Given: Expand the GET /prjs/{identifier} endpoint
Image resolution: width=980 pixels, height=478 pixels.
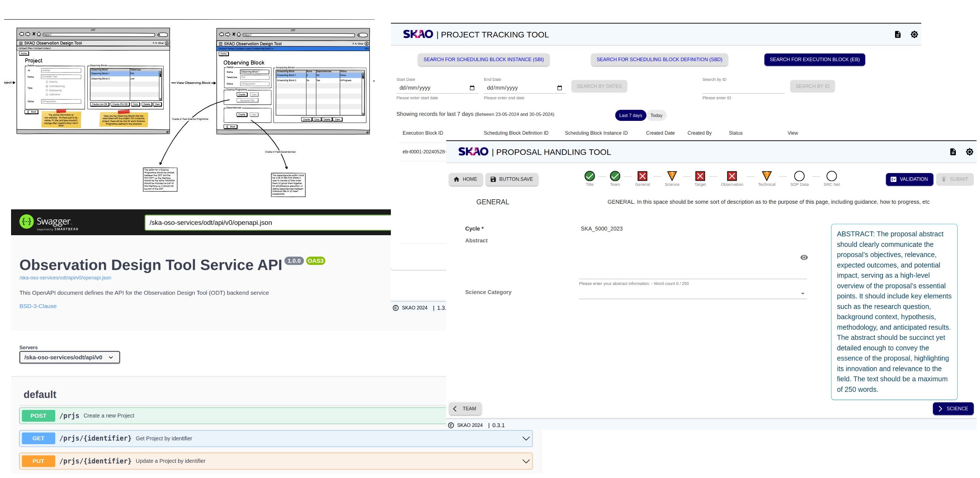Looking at the screenshot, I should point(526,438).
